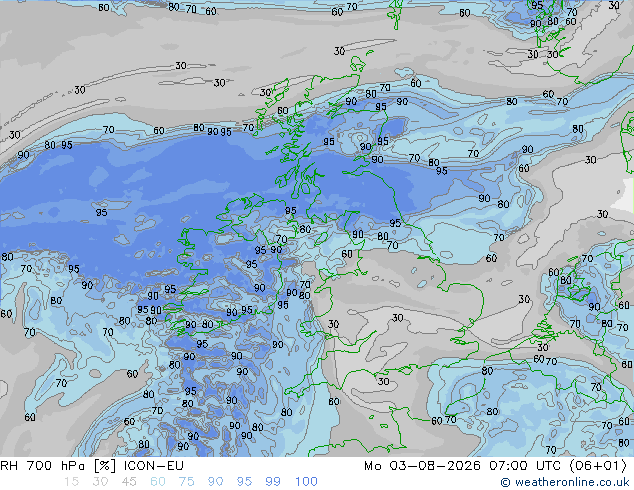
Task: Choose the 99 value in the bottom legend
Action: pyautogui.click(x=273, y=482)
